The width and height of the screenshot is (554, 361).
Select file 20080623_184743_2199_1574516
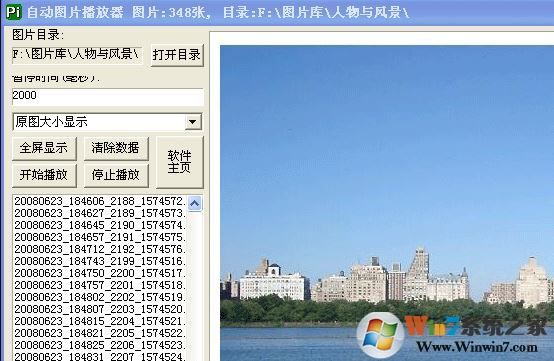point(100,261)
